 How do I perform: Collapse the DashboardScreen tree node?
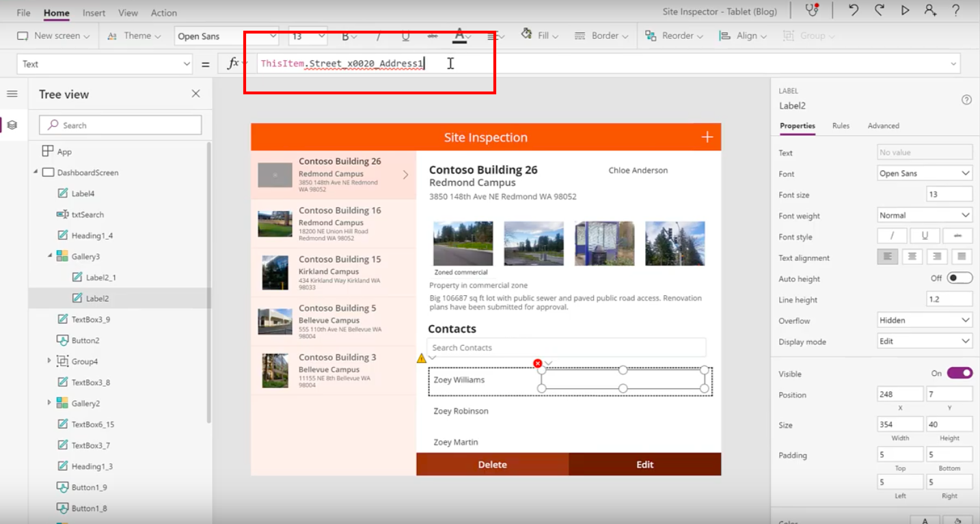click(x=35, y=172)
